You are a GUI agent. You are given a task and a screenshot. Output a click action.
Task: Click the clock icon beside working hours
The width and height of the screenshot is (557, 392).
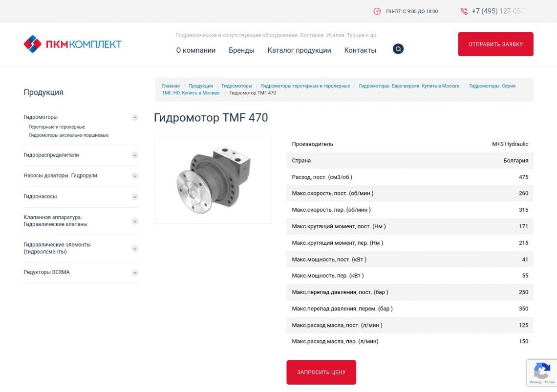[x=377, y=11]
